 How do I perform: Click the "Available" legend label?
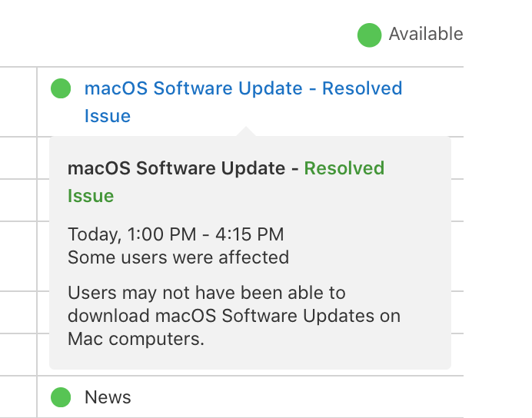425,35
